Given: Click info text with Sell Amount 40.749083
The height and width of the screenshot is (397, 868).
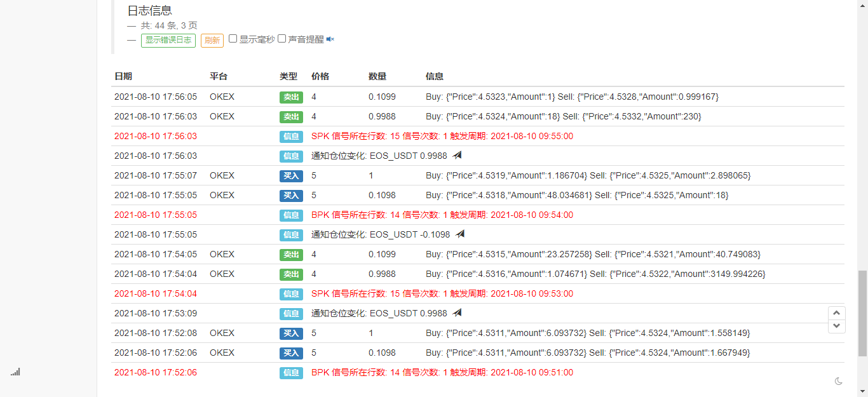Looking at the screenshot, I should pos(593,254).
